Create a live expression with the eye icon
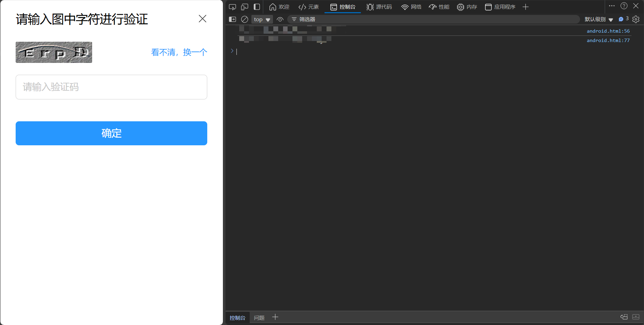This screenshot has height=325, width=644. tap(280, 19)
